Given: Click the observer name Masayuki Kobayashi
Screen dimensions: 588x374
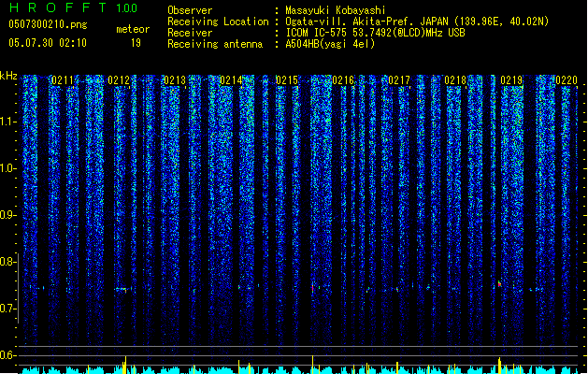Looking at the screenshot, I should click(336, 10).
